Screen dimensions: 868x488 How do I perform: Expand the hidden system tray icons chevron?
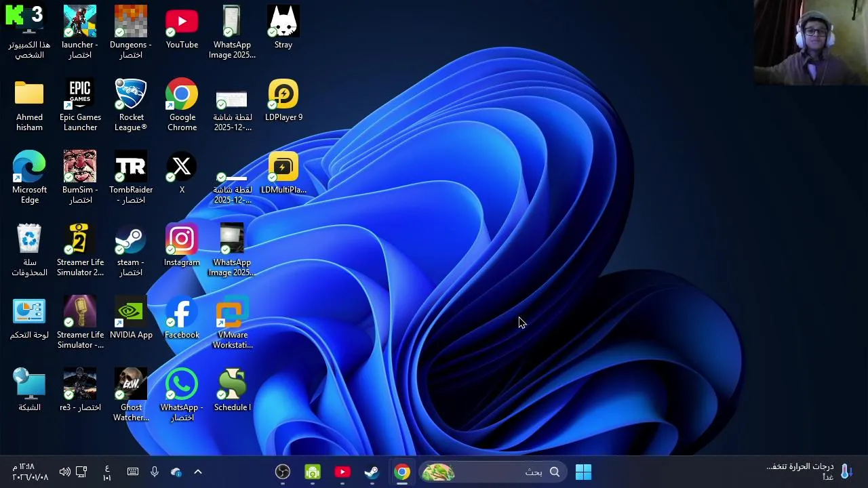point(198,472)
